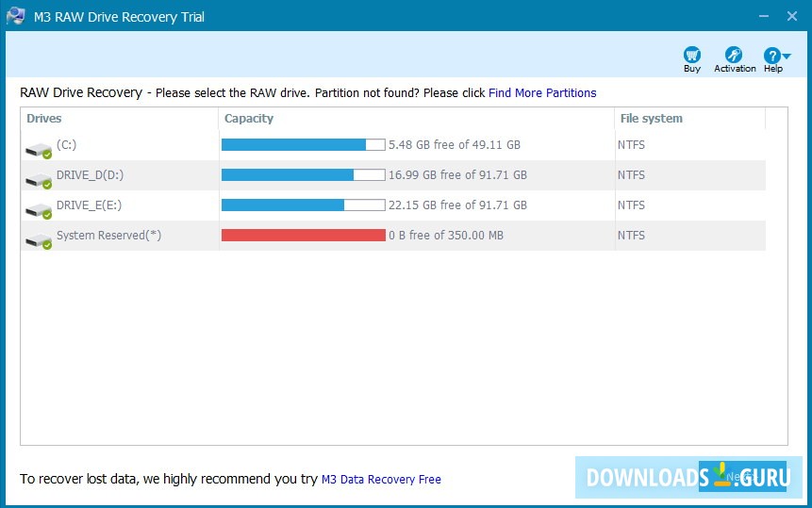Expand the Help dropdown arrow
Viewport: 812px width, 508px height.
[787, 56]
